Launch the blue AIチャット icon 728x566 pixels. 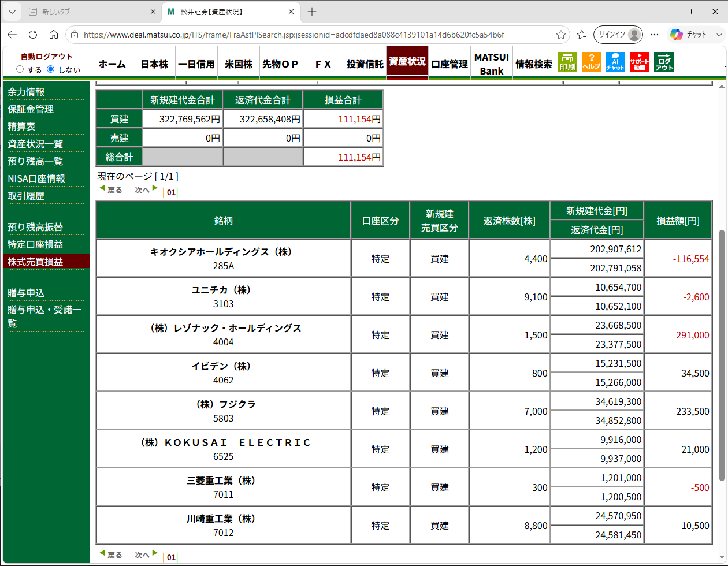(x=615, y=62)
